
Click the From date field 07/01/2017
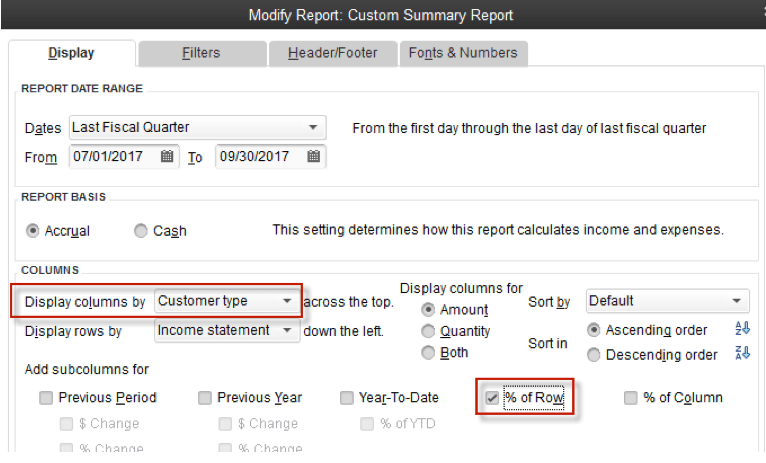pos(115,156)
